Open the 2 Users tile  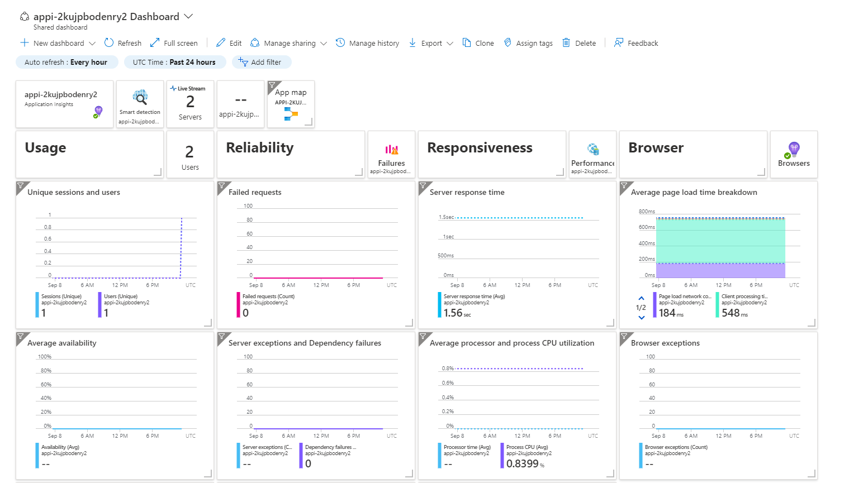190,155
